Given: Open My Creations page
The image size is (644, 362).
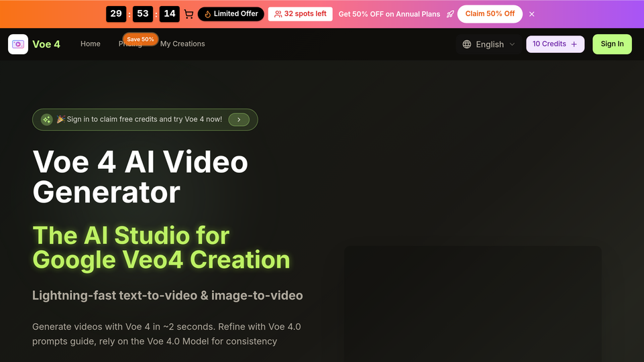Looking at the screenshot, I should pyautogui.click(x=182, y=44).
